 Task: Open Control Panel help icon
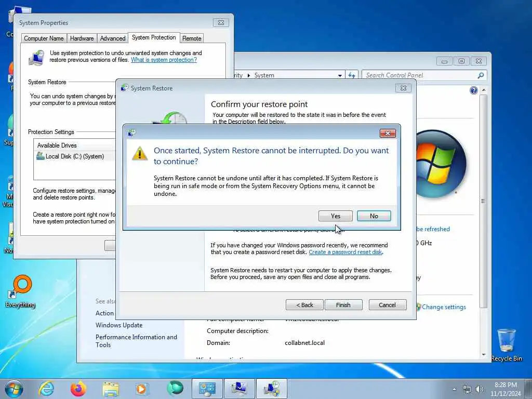[474, 90]
